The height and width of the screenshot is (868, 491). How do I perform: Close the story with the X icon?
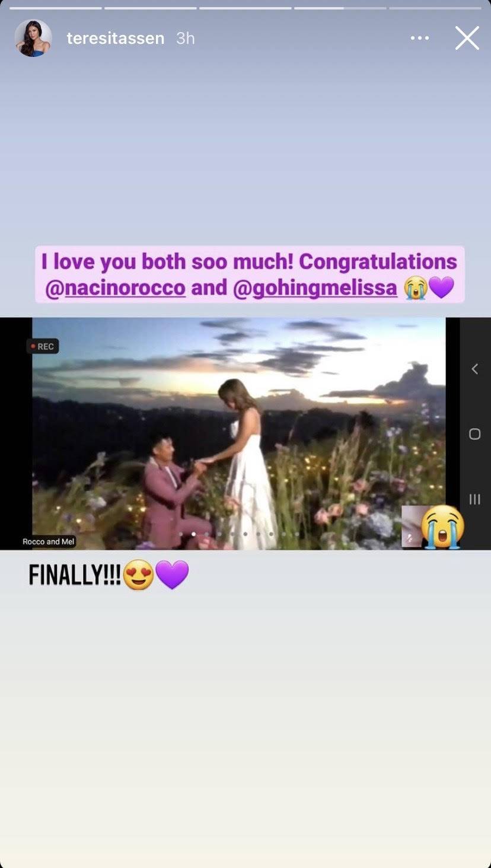pyautogui.click(x=467, y=38)
